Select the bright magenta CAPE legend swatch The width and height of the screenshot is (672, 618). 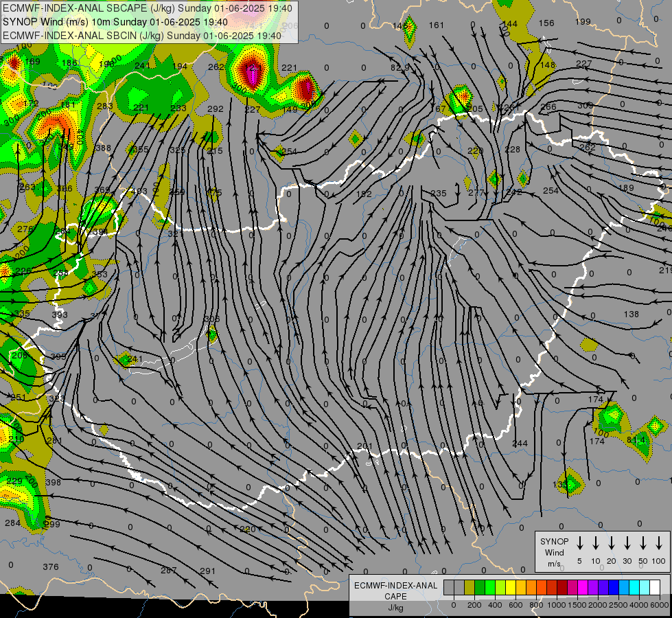[x=583, y=588]
